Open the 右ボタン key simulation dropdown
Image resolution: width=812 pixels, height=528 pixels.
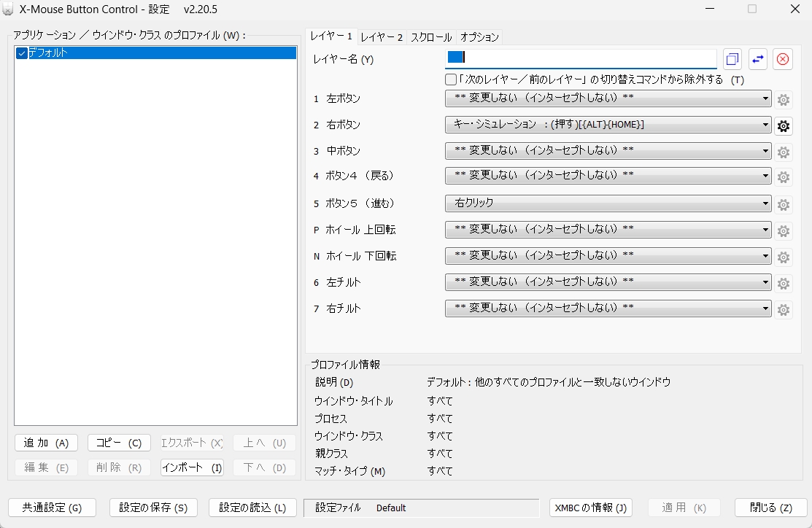pos(608,125)
